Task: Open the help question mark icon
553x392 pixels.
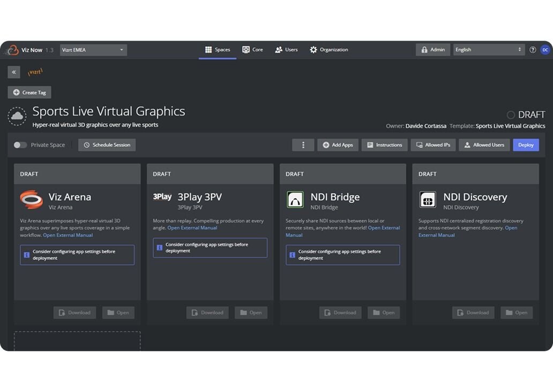Action: tap(533, 50)
